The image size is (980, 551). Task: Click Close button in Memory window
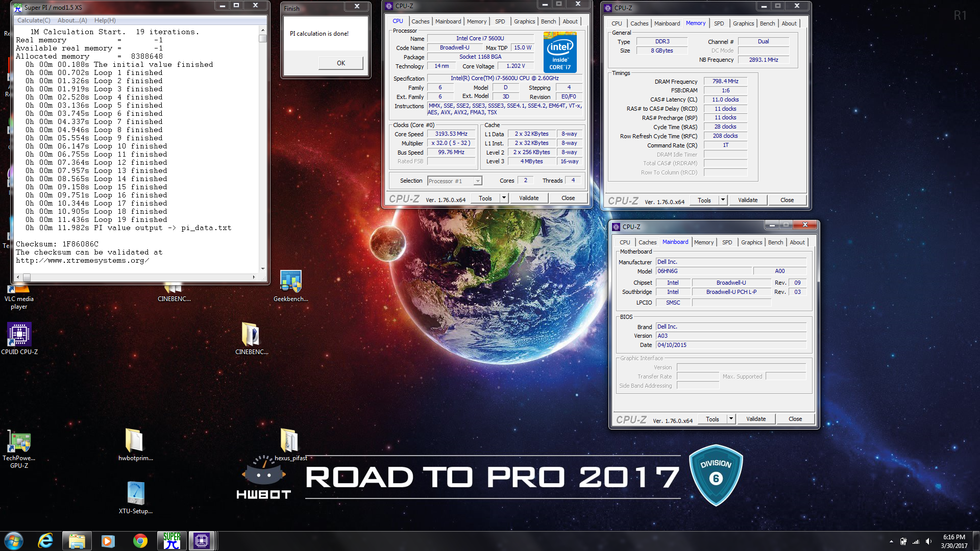tap(787, 200)
